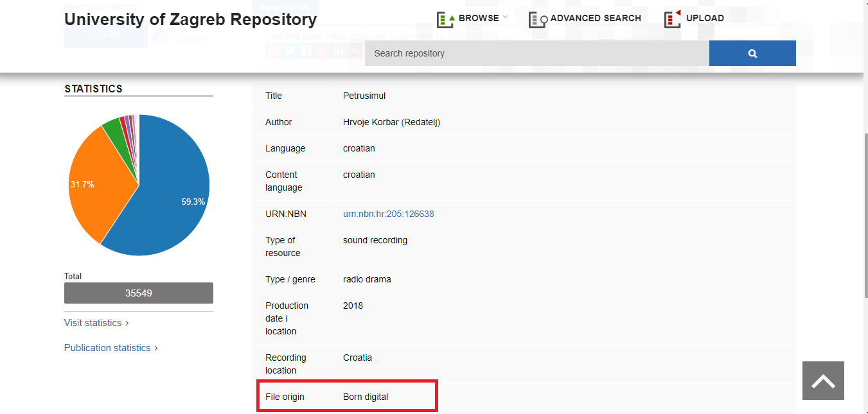868x414 pixels.
Task: Click the Total 35549 gray bar
Action: (138, 293)
